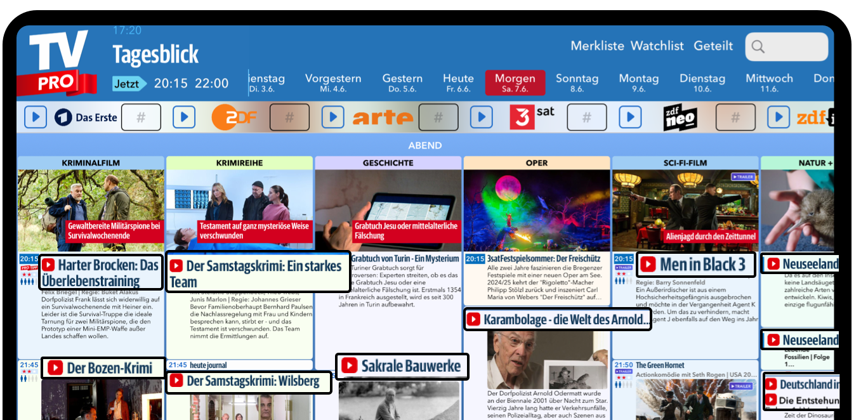Open ZDF channel number box
The image size is (868, 420).
point(289,117)
